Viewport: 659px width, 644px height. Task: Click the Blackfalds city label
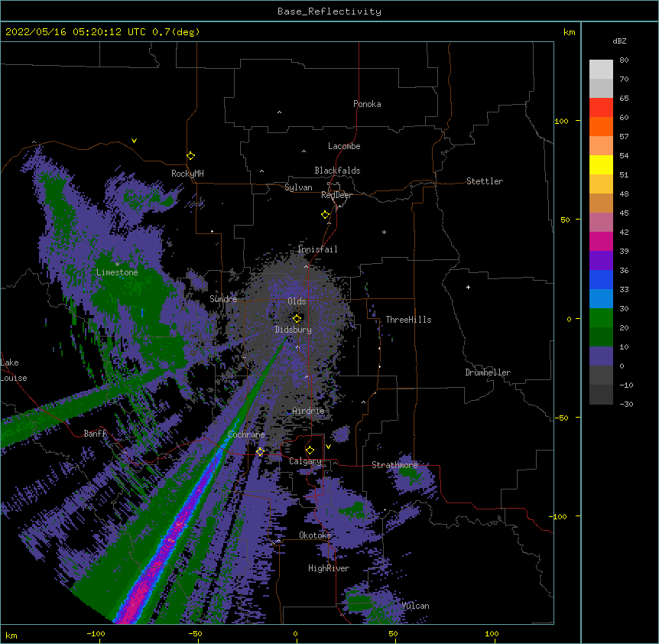pyautogui.click(x=337, y=171)
